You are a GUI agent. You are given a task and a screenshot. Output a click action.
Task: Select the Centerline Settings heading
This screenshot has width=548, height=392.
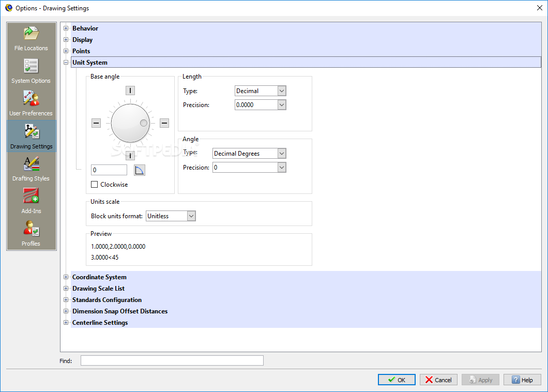[x=100, y=322]
